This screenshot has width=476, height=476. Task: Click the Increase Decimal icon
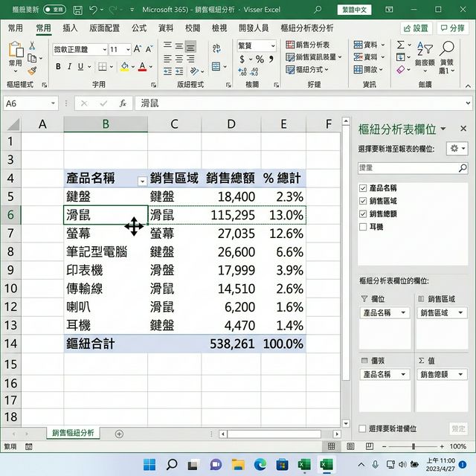point(242,71)
